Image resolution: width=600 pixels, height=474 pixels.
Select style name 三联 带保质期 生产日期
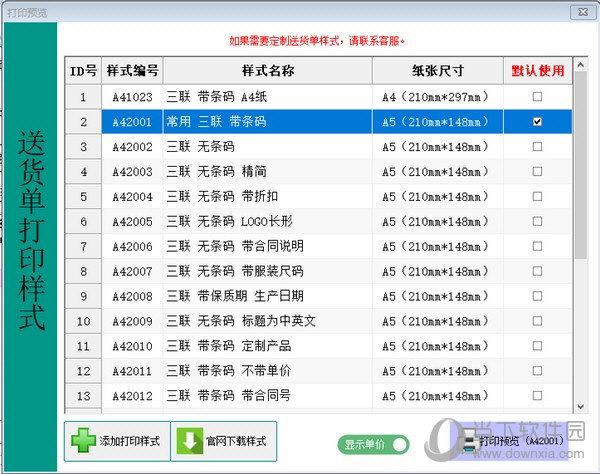(235, 296)
